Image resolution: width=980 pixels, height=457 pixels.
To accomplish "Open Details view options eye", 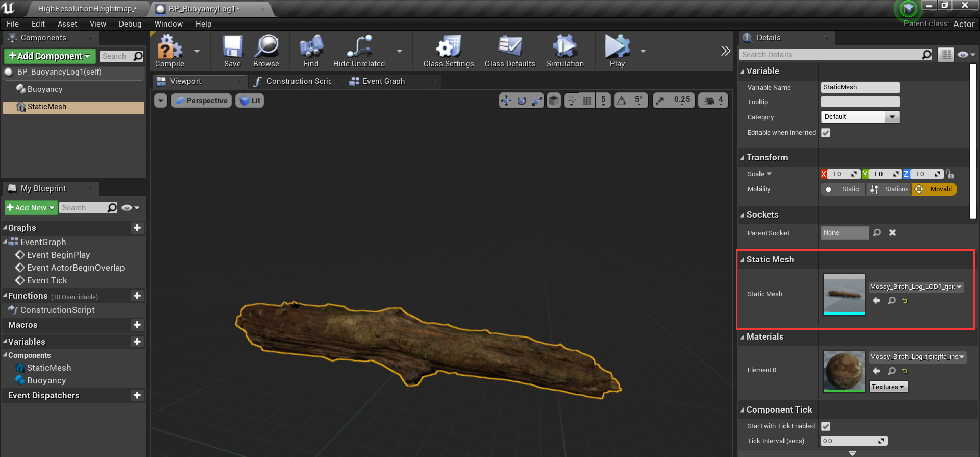I will (966, 55).
